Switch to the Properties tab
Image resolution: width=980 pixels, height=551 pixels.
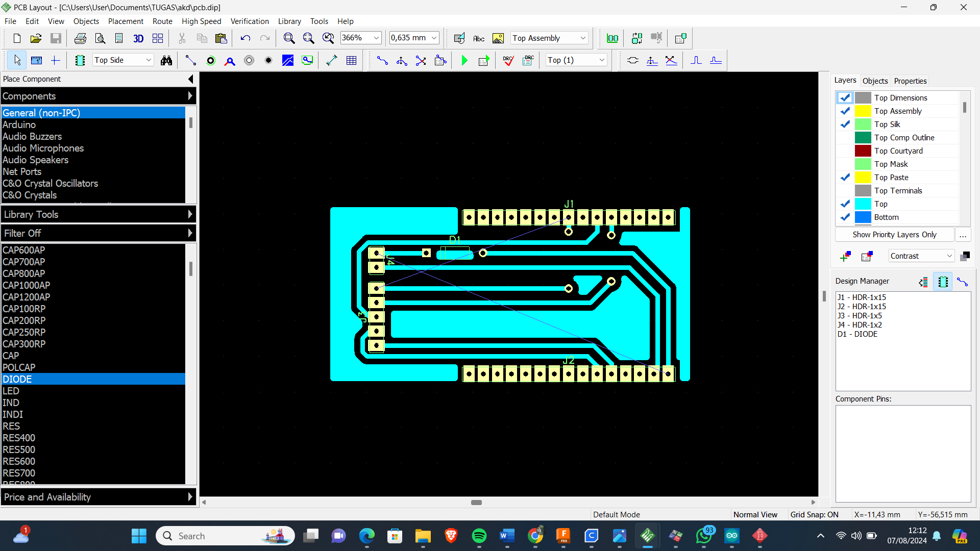tap(910, 81)
